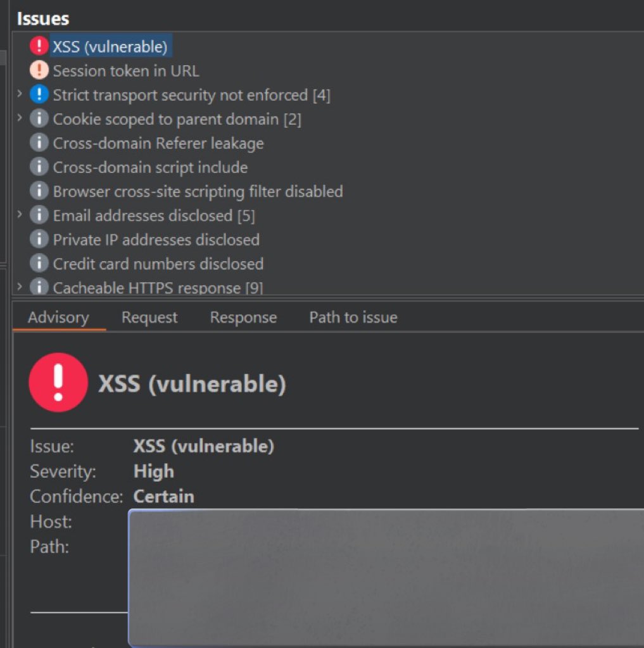This screenshot has width=644, height=648.
Task: Expand Cookie scoped to parent domain entries
Action: tap(19, 118)
